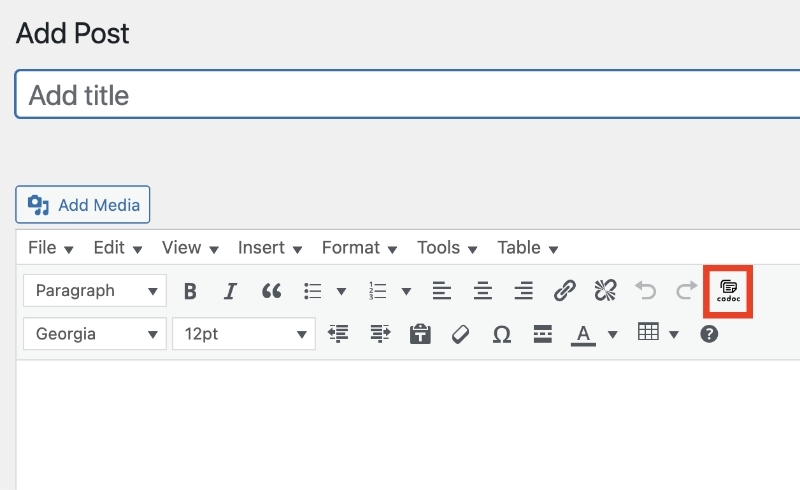Open the Format menu
Viewport: 800px width, 490px height.
pos(359,248)
